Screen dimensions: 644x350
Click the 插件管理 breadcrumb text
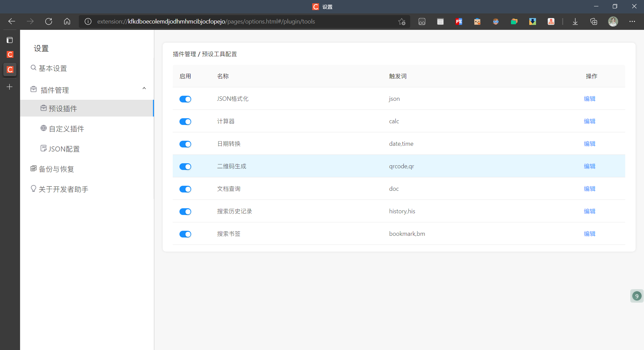coord(184,54)
